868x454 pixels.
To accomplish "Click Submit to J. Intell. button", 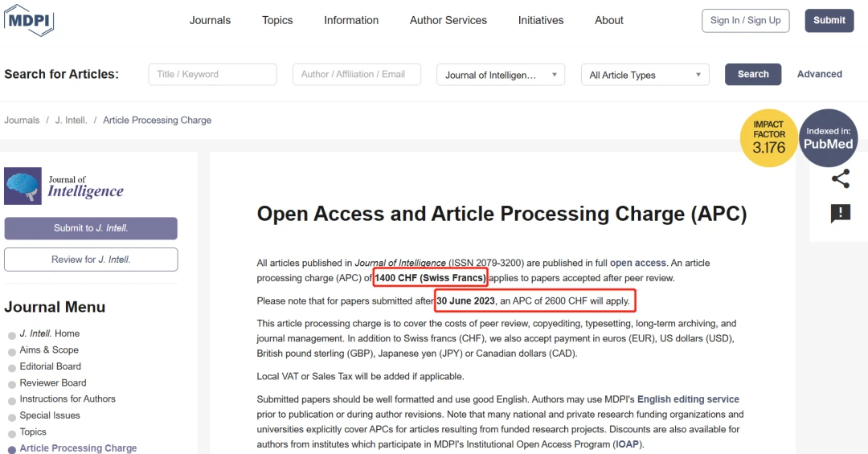I will 91,228.
